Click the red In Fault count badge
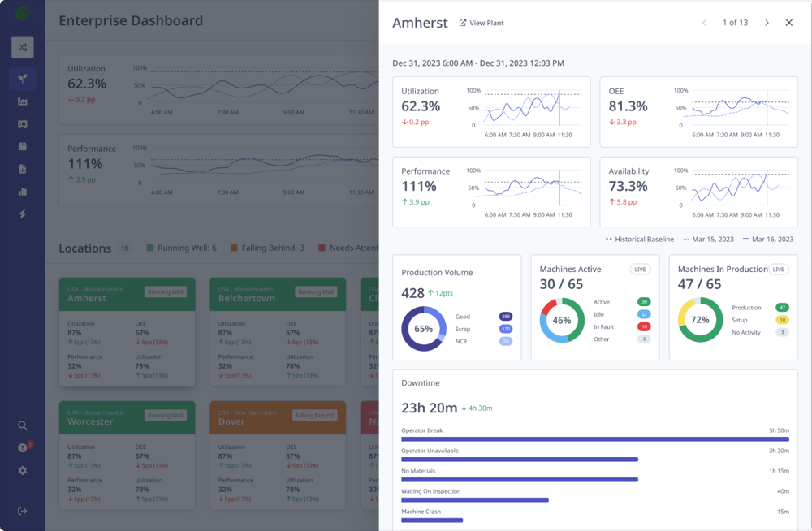This screenshot has width=812, height=531. pos(644,327)
